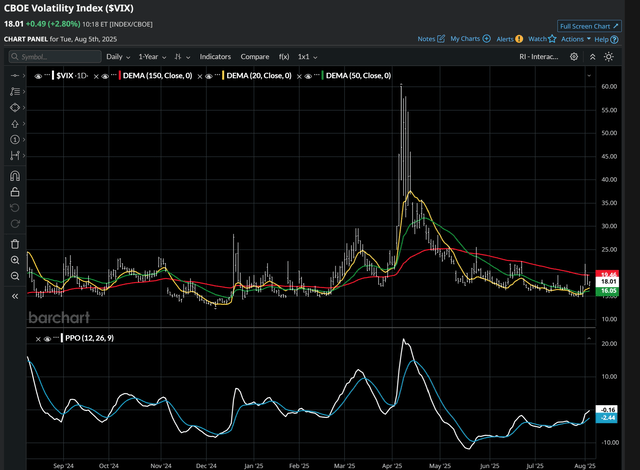
Task: Toggle visibility of DEMA (150, Close, 0)
Action: 105,76
